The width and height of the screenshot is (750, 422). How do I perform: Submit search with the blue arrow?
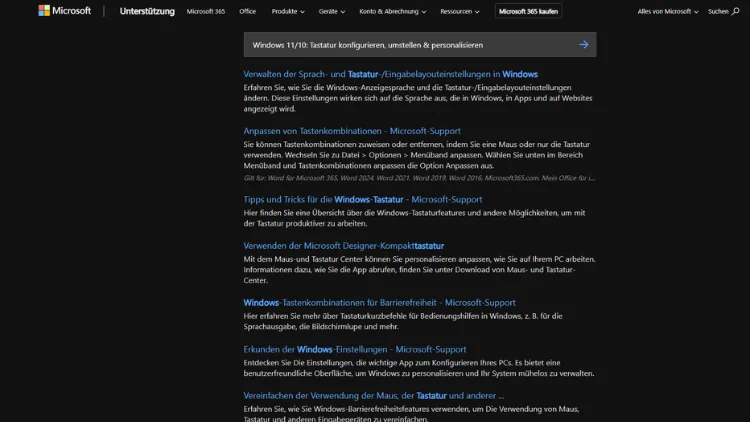coord(584,44)
